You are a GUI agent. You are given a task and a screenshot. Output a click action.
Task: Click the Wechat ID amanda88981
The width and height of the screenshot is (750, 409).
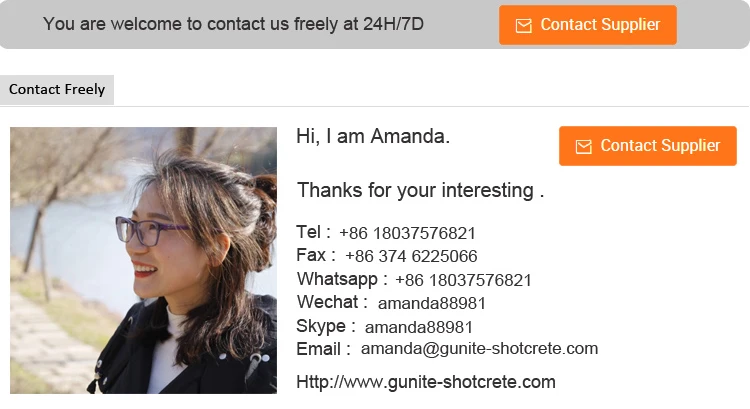[x=431, y=303]
